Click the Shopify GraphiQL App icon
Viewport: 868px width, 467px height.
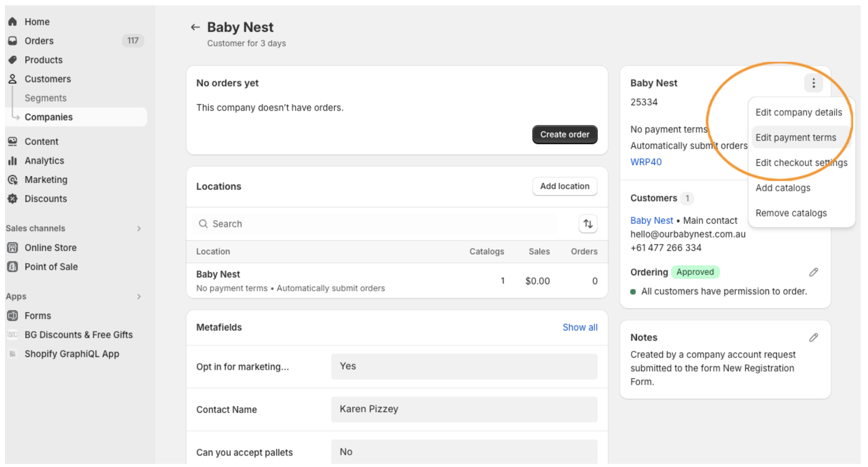pos(13,354)
